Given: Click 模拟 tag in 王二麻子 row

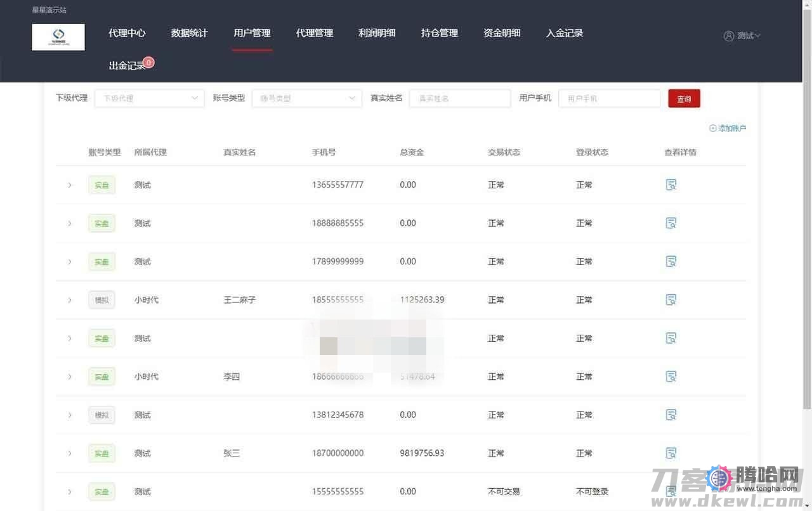Looking at the screenshot, I should coord(101,300).
